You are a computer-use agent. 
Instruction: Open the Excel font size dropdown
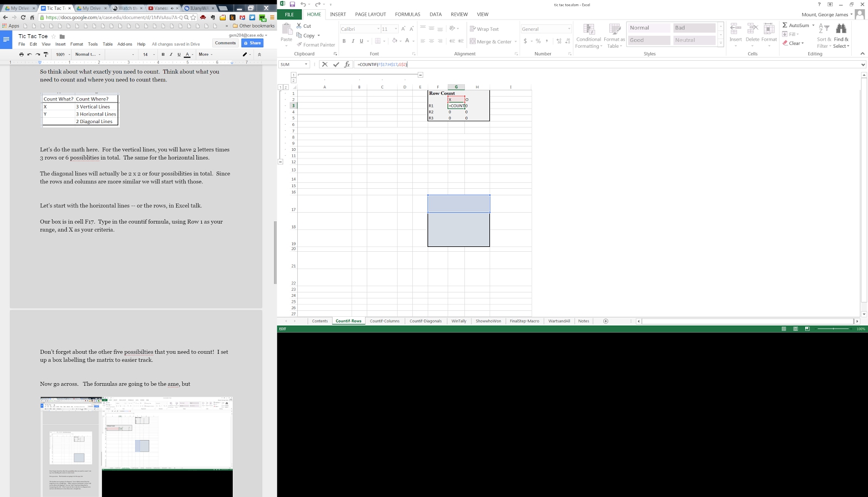pyautogui.click(x=396, y=29)
